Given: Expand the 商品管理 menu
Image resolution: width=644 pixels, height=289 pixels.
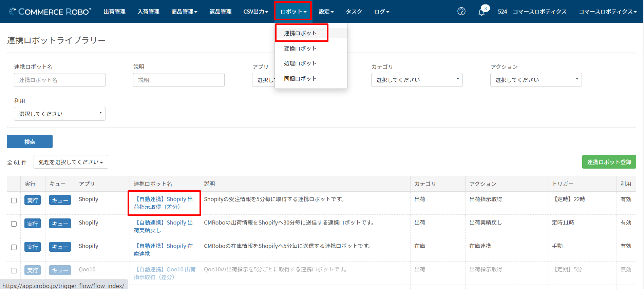Looking at the screenshot, I should coord(184,12).
